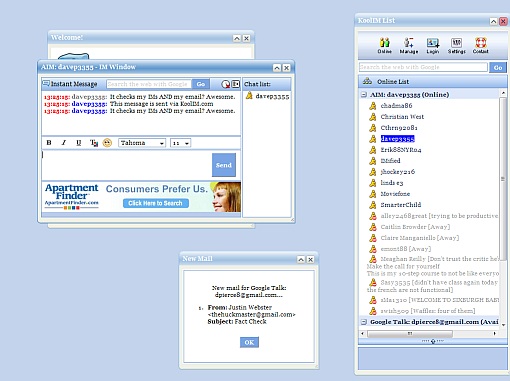Viewport: 510px width, 381px height.
Task: Select buddy alley2468great
Action: (x=439, y=216)
